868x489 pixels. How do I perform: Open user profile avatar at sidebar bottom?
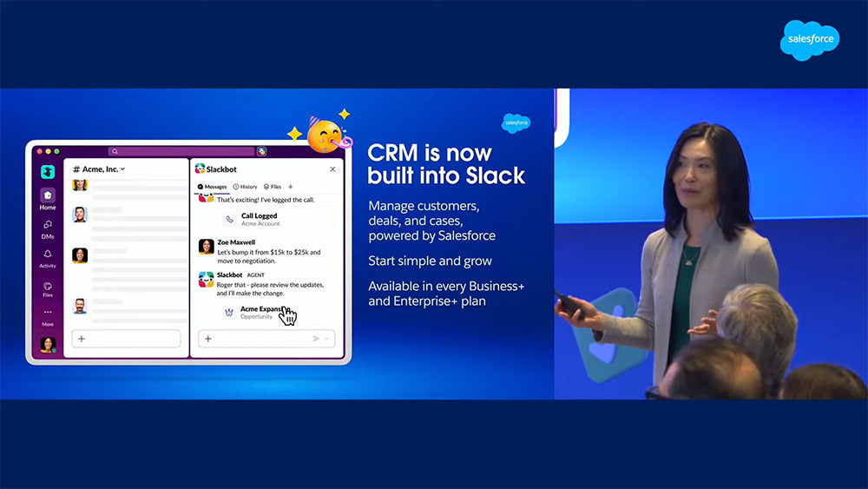[48, 344]
